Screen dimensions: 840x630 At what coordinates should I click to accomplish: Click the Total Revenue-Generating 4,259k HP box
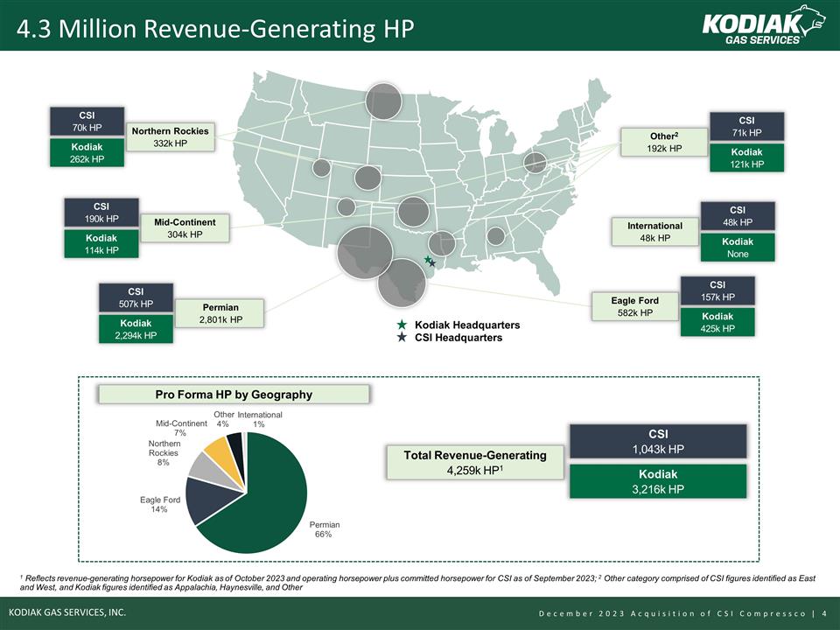474,462
